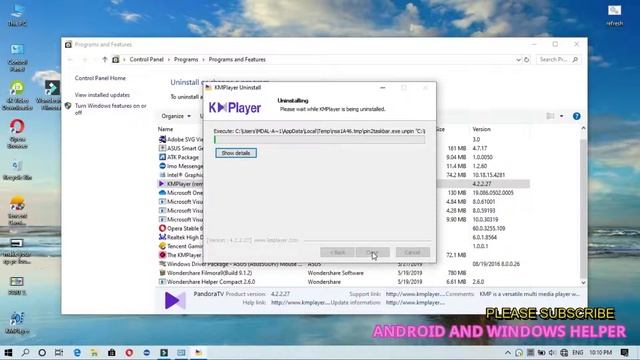
Task: Click Name column header
Action: (x=165, y=129)
